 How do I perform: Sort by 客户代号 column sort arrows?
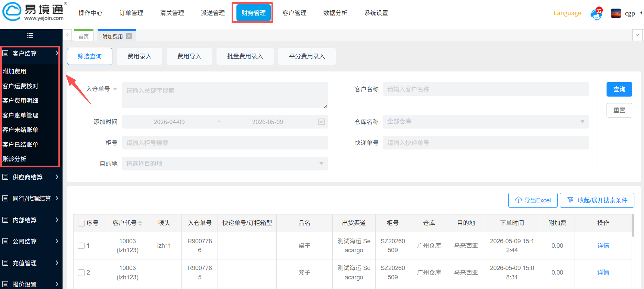point(140,223)
